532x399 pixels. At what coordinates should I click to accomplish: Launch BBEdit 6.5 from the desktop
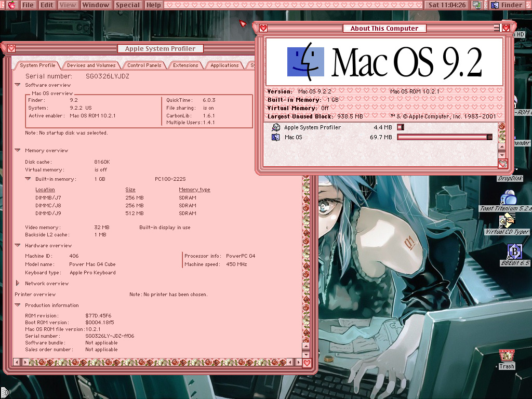514,252
